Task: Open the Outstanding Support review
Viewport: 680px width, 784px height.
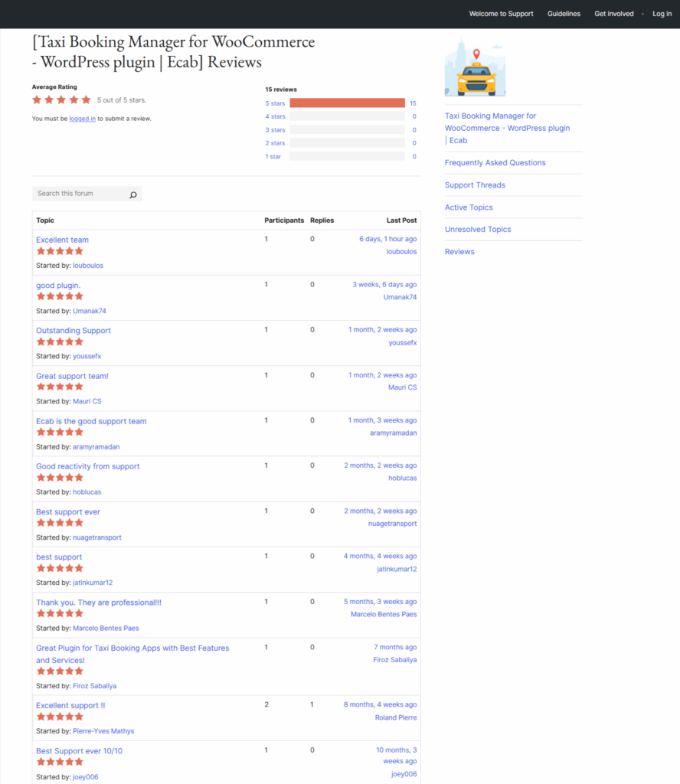Action: point(74,331)
